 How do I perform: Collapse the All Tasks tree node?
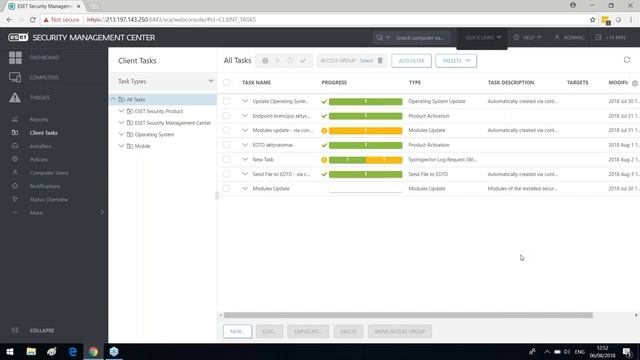tap(113, 99)
